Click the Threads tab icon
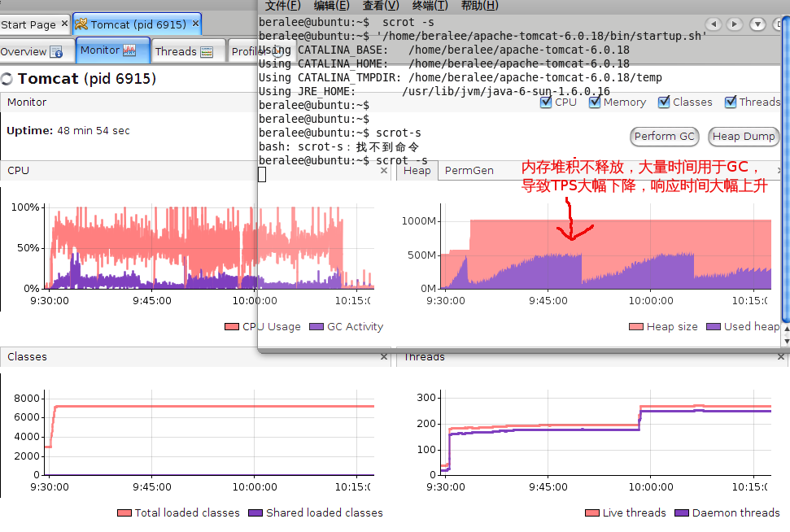 pyautogui.click(x=207, y=52)
